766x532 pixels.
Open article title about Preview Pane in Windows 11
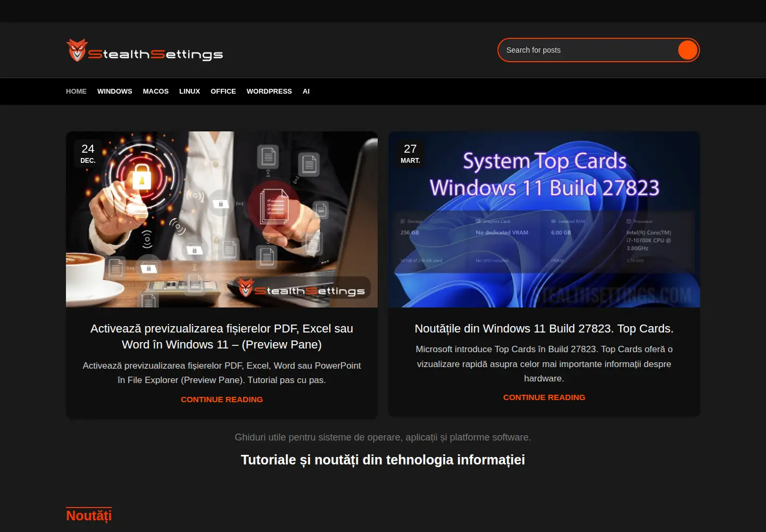click(x=222, y=337)
